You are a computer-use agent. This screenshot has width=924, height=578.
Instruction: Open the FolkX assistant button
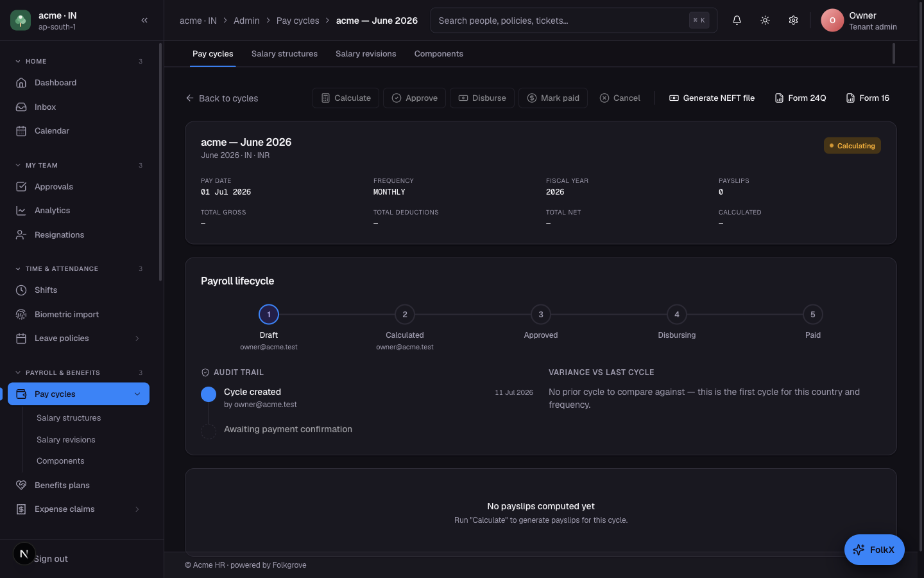click(874, 550)
